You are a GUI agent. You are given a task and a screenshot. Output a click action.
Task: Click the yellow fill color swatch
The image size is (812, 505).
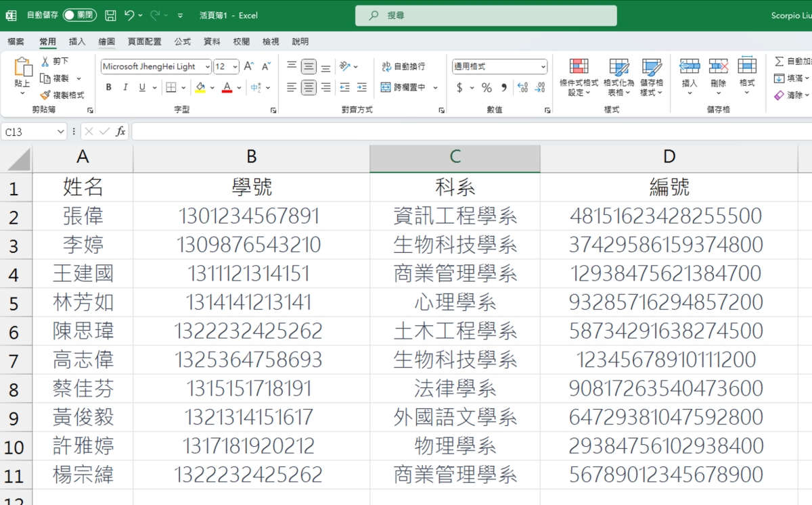click(200, 87)
